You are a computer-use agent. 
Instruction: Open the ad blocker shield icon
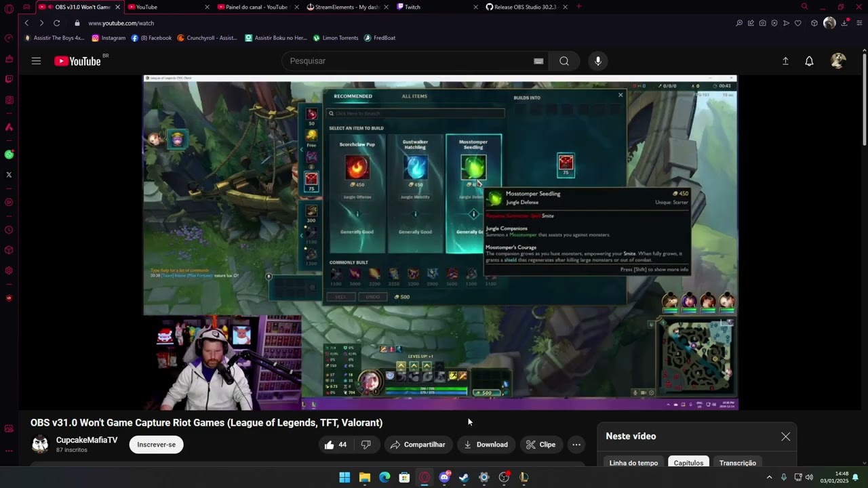(x=774, y=23)
